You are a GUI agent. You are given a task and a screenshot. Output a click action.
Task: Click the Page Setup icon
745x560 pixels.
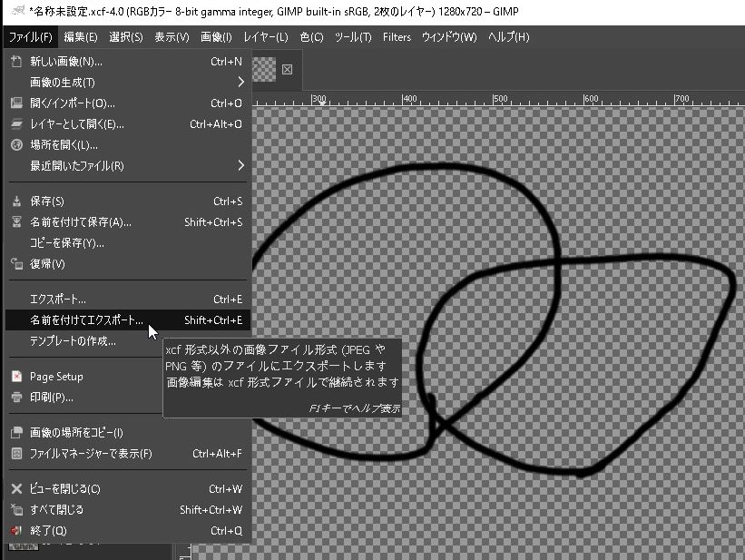pyautogui.click(x=15, y=377)
